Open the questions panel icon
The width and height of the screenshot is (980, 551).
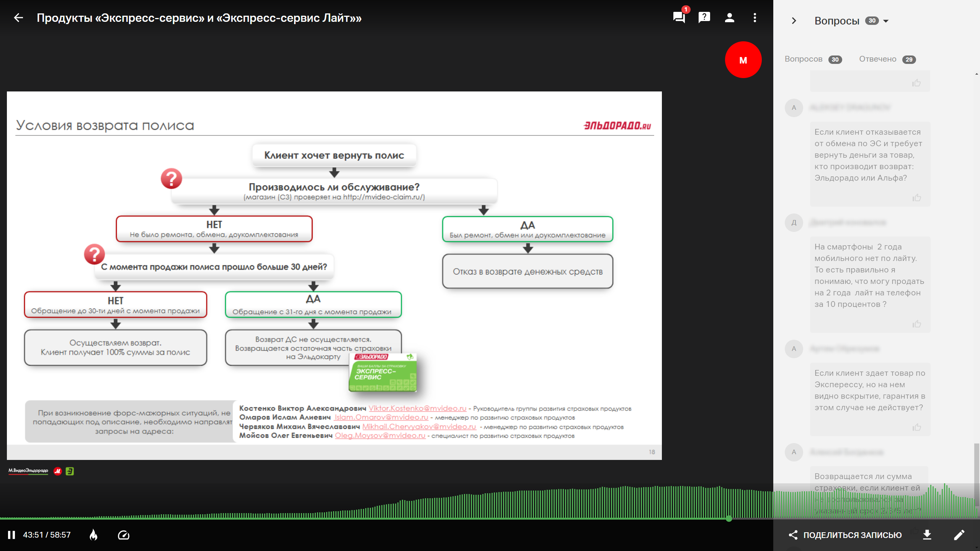[704, 18]
